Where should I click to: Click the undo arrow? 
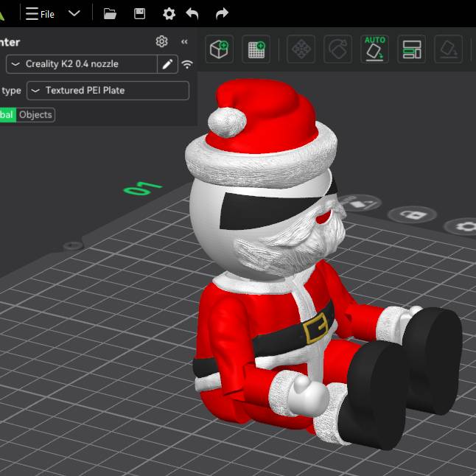click(x=192, y=13)
